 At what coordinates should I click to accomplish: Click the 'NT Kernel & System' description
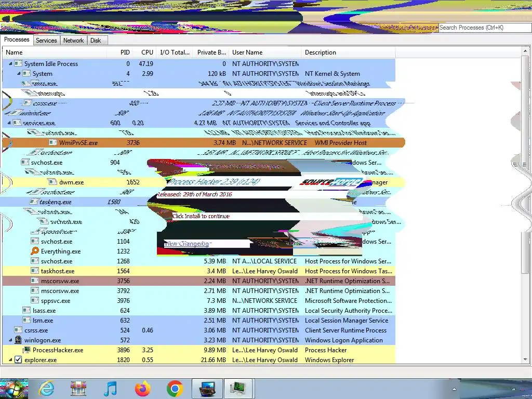tap(332, 73)
